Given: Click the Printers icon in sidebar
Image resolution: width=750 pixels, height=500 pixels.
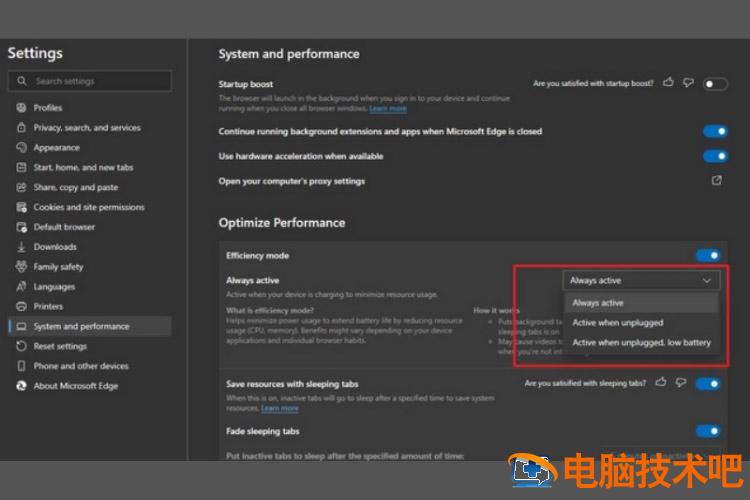Looking at the screenshot, I should point(22,306).
